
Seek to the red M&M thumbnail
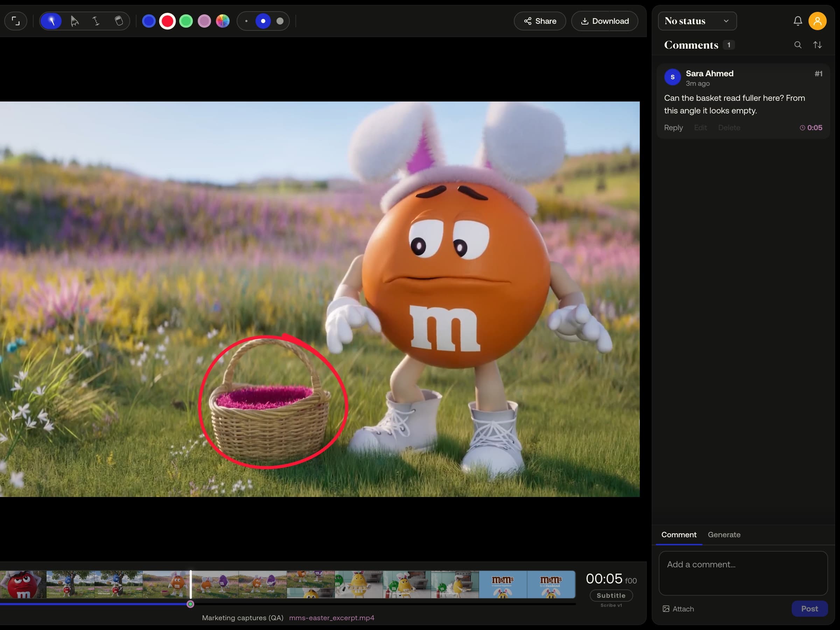tap(23, 584)
